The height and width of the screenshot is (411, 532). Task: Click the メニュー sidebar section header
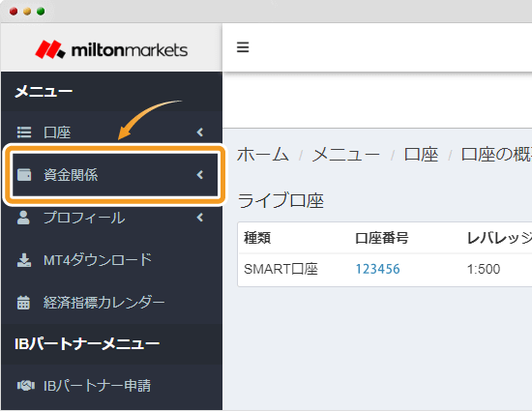click(x=44, y=92)
